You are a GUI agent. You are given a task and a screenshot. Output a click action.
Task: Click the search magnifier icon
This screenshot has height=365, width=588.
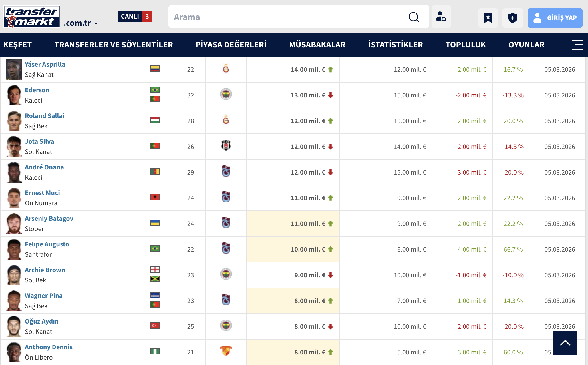[x=414, y=17]
